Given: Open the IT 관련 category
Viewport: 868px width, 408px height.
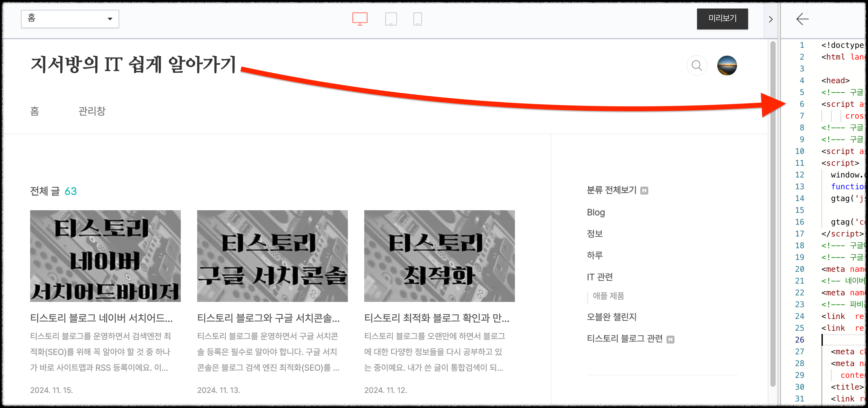Looking at the screenshot, I should [599, 277].
